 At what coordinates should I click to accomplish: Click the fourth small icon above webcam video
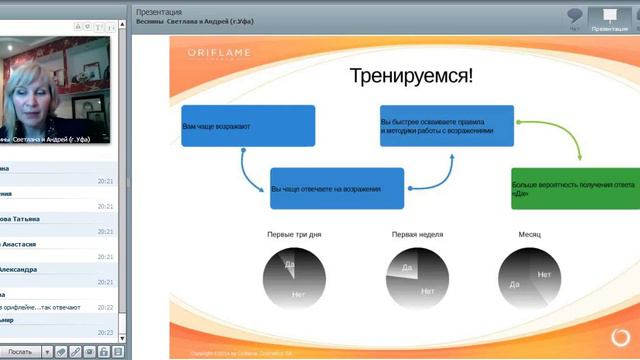coord(111,27)
